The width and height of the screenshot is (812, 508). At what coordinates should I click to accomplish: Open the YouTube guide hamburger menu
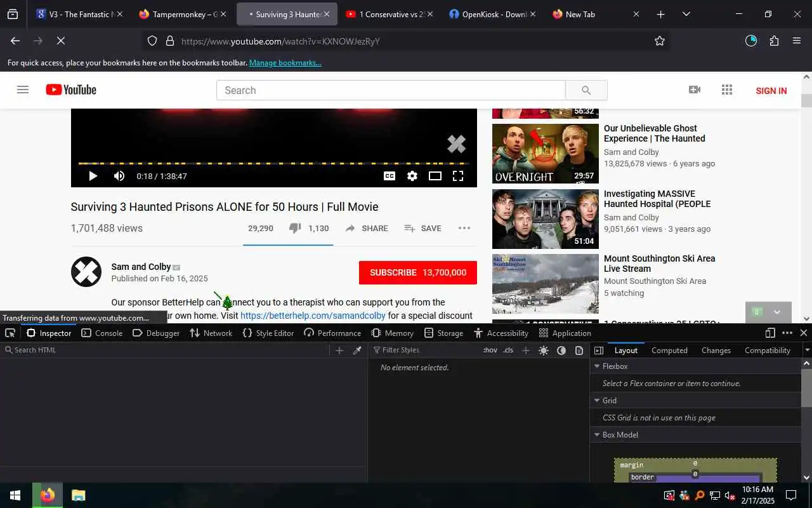pos(23,90)
